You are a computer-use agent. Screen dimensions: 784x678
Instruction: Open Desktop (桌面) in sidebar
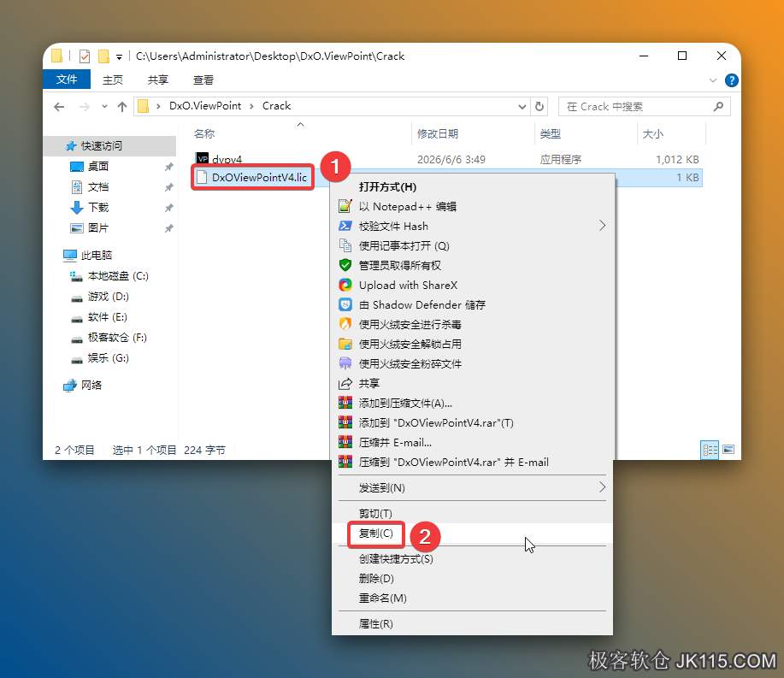click(x=98, y=166)
